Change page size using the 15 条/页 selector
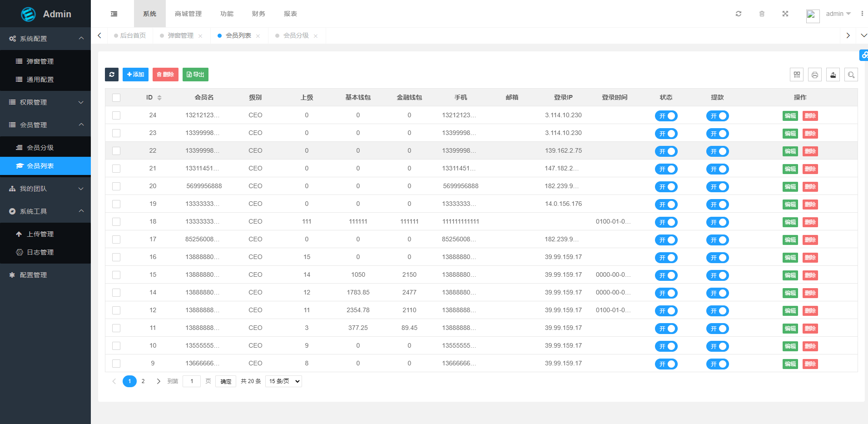This screenshot has width=868, height=424. tap(283, 381)
